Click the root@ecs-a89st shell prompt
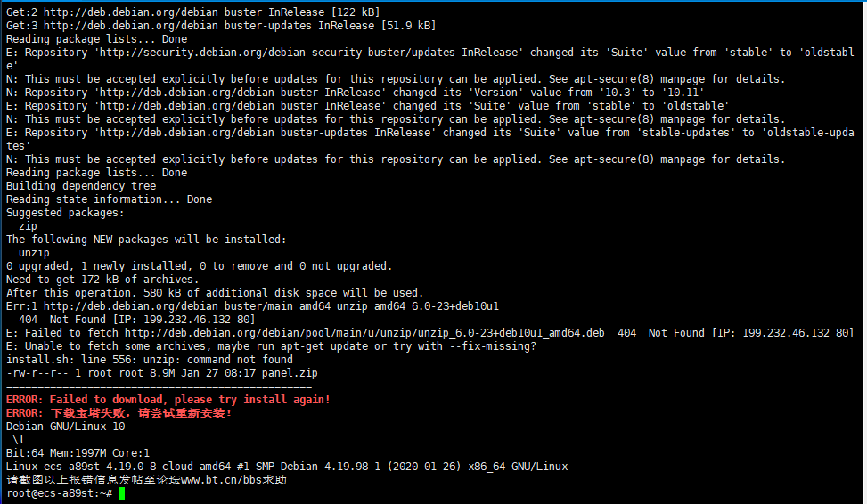 [x=59, y=493]
